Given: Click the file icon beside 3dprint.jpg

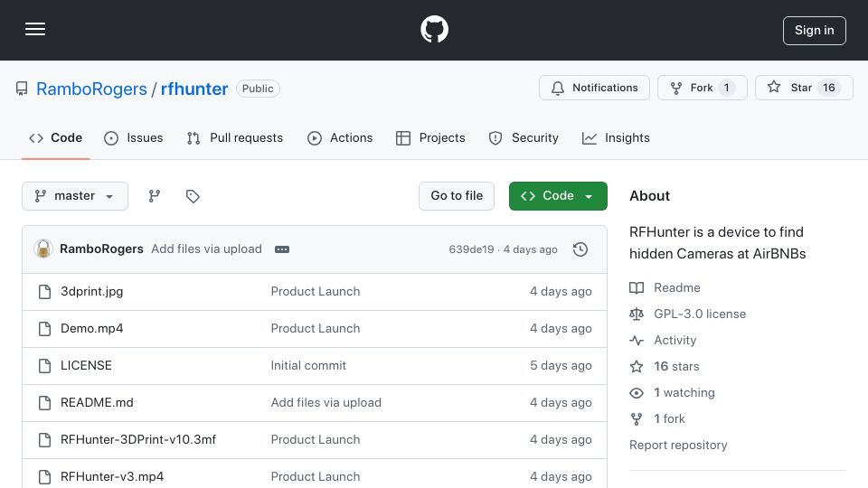Looking at the screenshot, I should [45, 292].
